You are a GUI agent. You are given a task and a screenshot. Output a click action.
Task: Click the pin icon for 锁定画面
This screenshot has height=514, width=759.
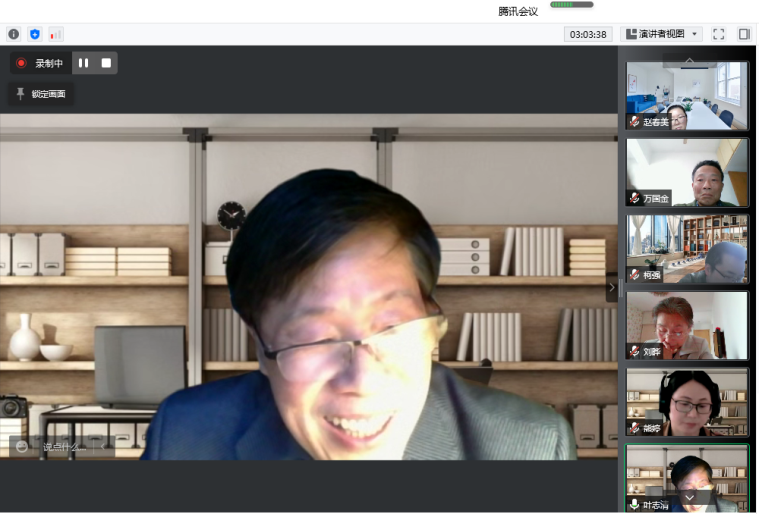click(21, 94)
